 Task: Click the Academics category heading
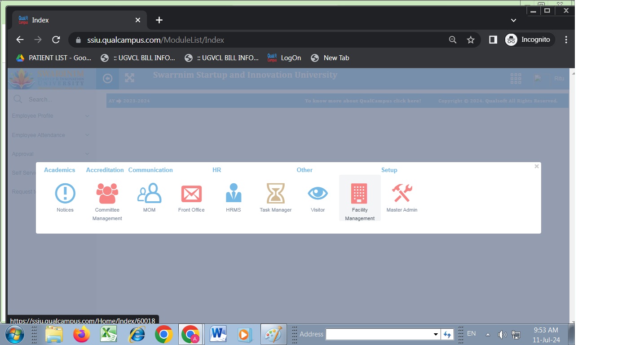point(59,170)
